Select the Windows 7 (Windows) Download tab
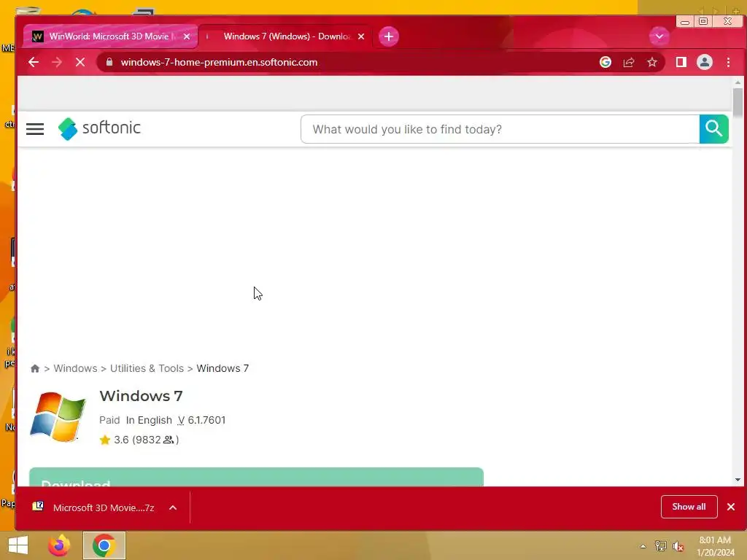Screen dimensions: 747x560 [x=286, y=36]
